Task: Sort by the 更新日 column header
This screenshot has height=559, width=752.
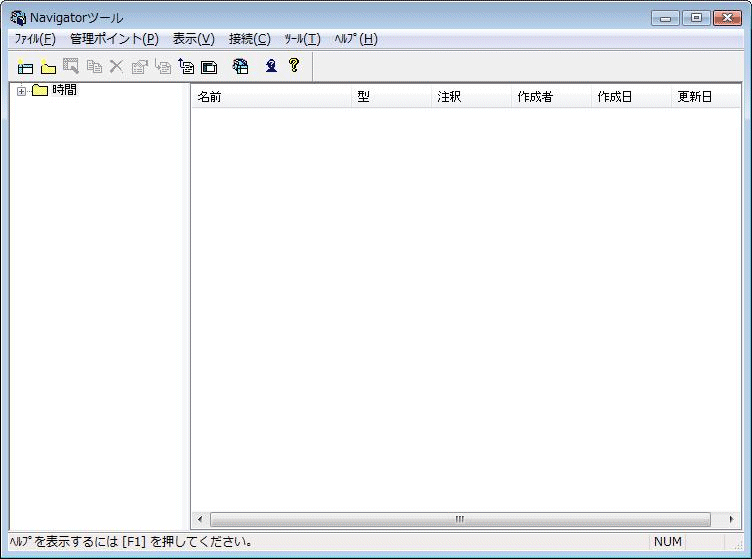Action: [x=705, y=97]
